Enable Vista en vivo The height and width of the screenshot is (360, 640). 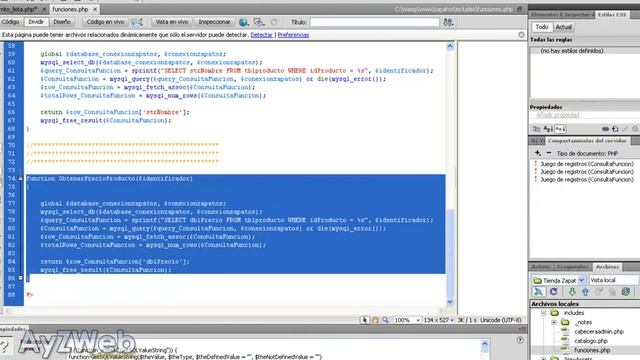pos(171,22)
